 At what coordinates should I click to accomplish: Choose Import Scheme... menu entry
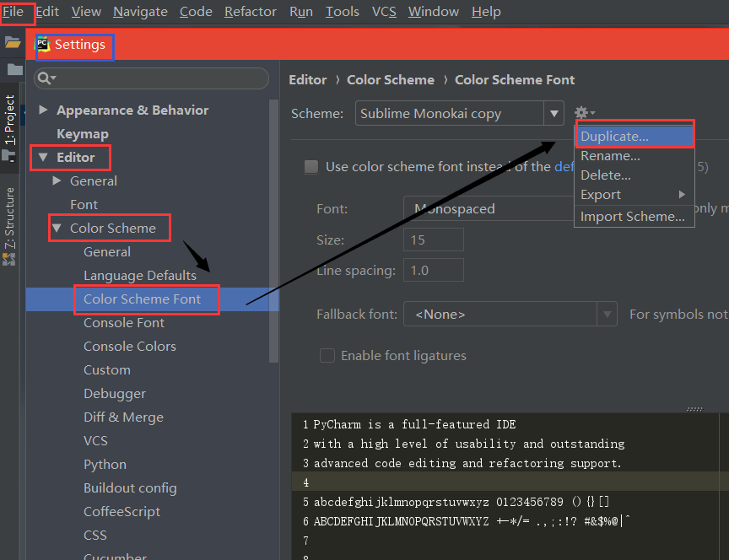point(634,217)
